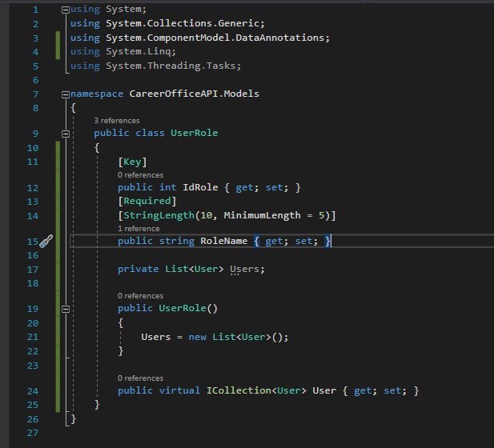The image size is (494, 448).
Task: Click 'StringLength' in the attribute on line 14
Action: pos(159,215)
